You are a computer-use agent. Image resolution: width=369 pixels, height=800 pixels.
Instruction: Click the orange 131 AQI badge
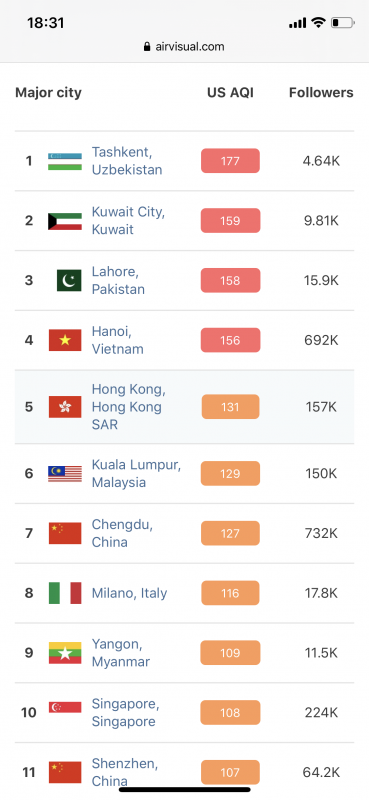pyautogui.click(x=230, y=407)
